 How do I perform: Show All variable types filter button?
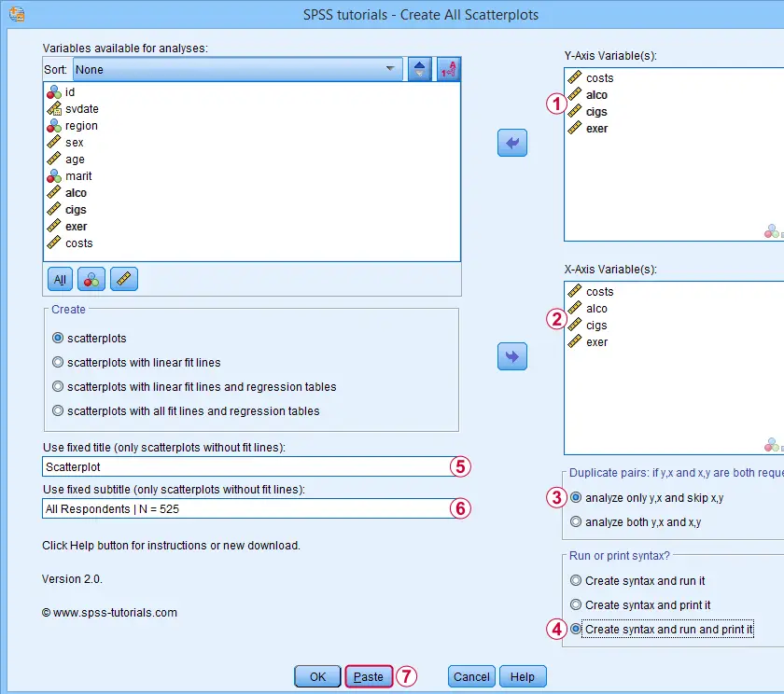(x=60, y=279)
